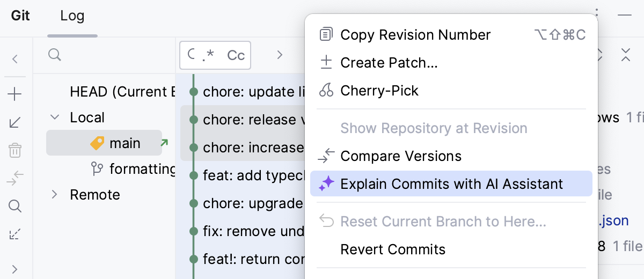Open the tool window options kebab menu
644x279 pixels.
click(x=597, y=14)
